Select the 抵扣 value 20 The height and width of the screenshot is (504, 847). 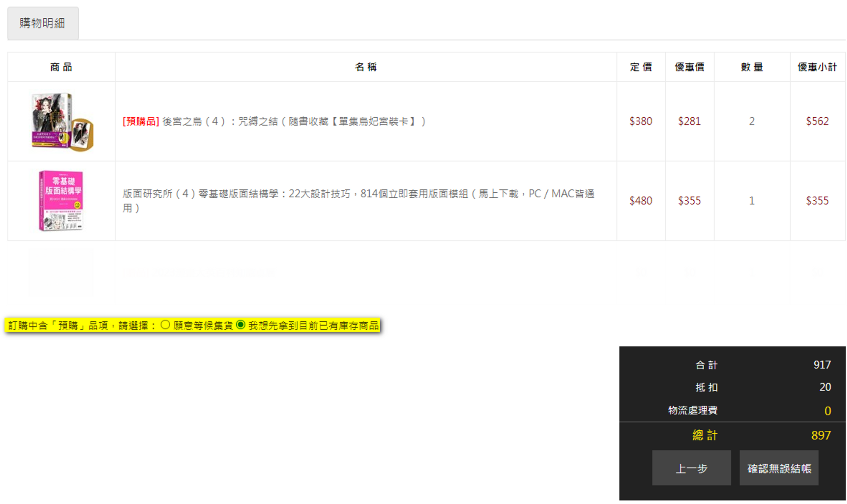[x=825, y=387]
